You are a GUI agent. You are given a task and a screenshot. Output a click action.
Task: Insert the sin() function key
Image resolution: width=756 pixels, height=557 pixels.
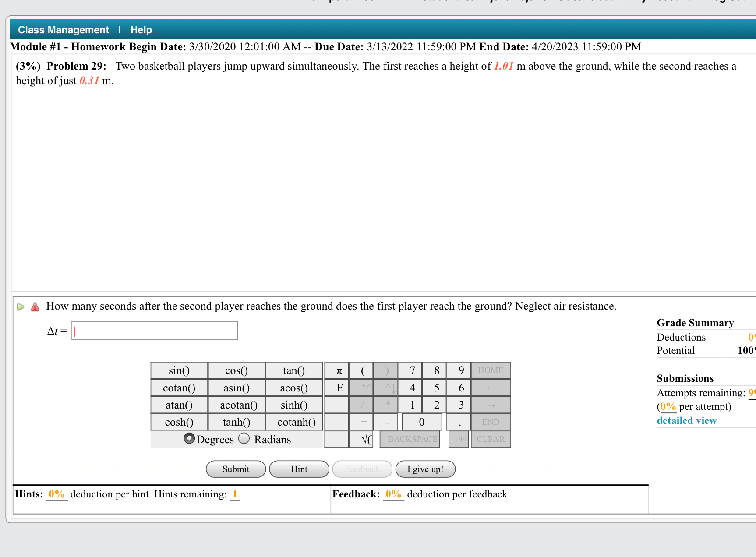(x=179, y=370)
